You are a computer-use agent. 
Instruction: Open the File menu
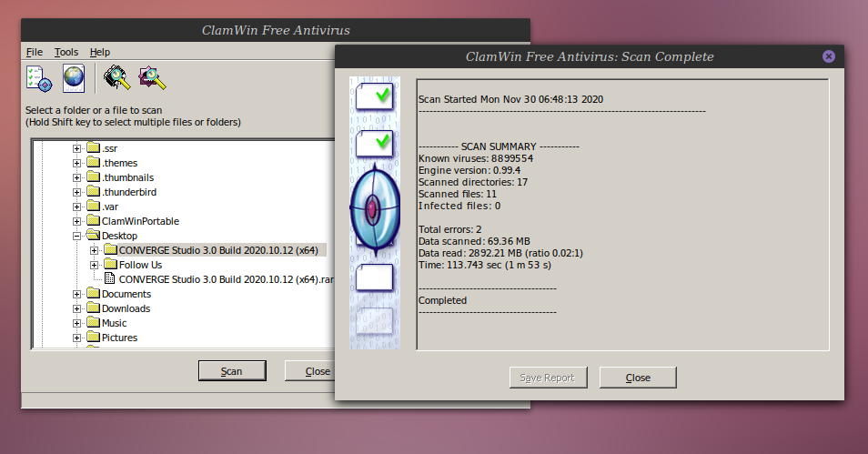(35, 52)
